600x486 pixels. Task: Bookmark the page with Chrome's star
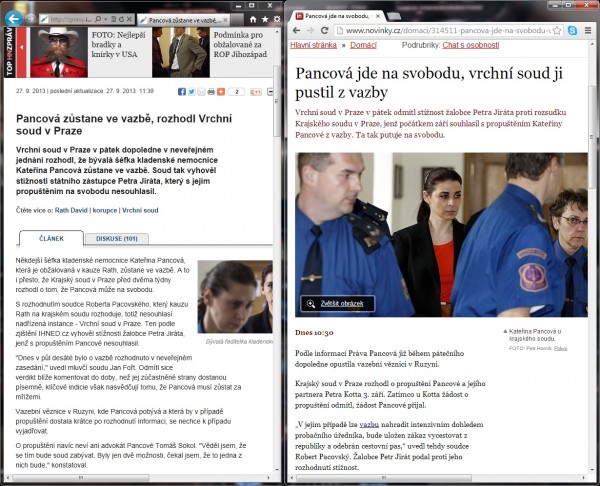[558, 31]
